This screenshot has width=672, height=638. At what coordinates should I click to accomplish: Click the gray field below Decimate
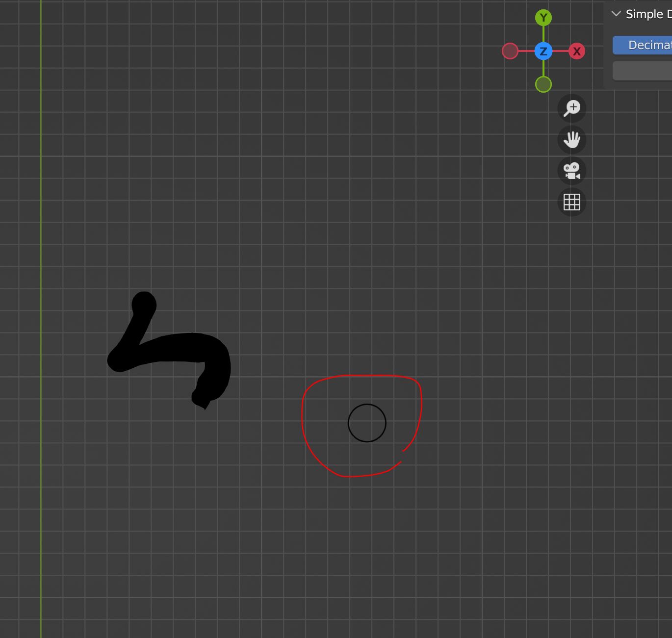click(x=642, y=71)
